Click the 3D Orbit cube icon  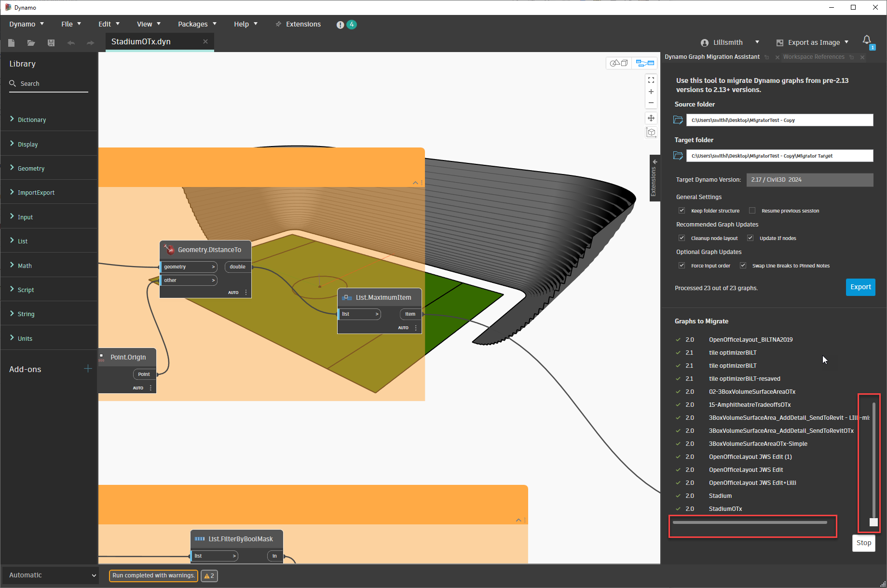pyautogui.click(x=651, y=132)
